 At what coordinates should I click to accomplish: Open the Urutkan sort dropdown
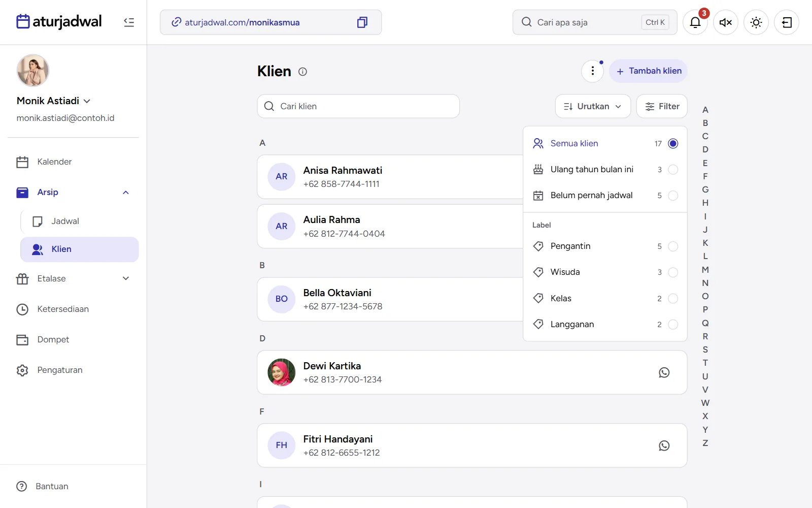[593, 106]
